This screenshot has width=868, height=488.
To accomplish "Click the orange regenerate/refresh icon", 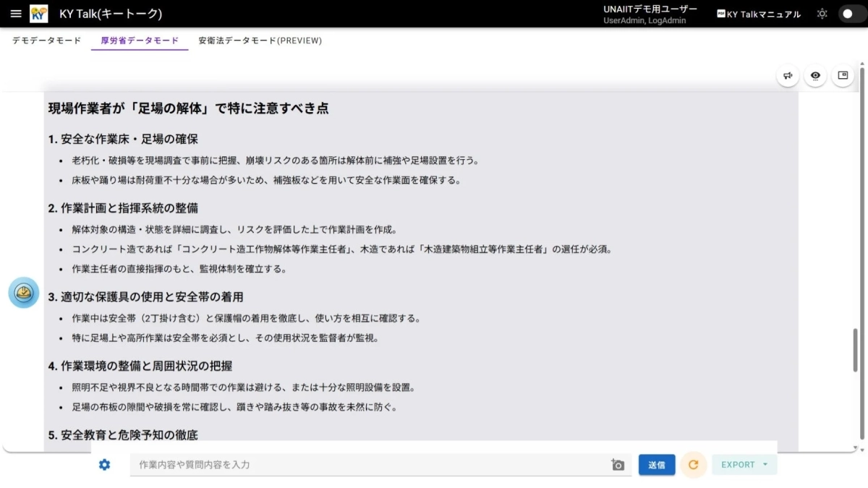I will (693, 465).
